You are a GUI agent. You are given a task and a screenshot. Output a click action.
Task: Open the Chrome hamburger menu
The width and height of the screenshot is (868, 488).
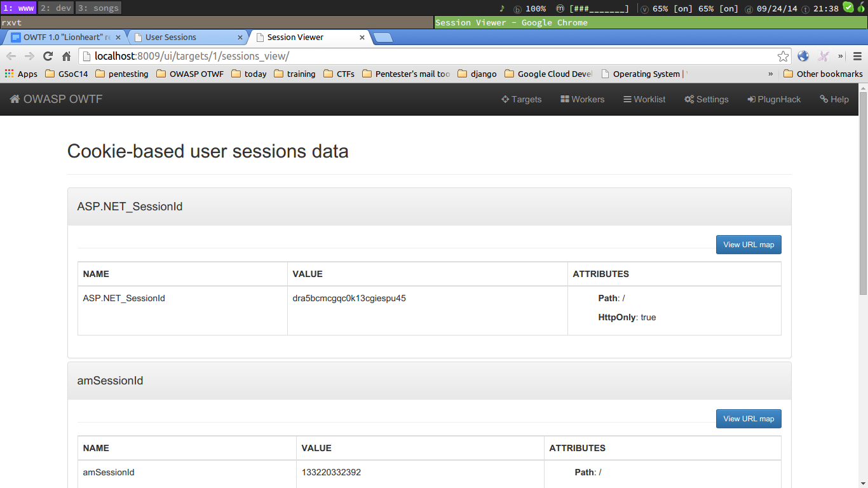(x=857, y=56)
